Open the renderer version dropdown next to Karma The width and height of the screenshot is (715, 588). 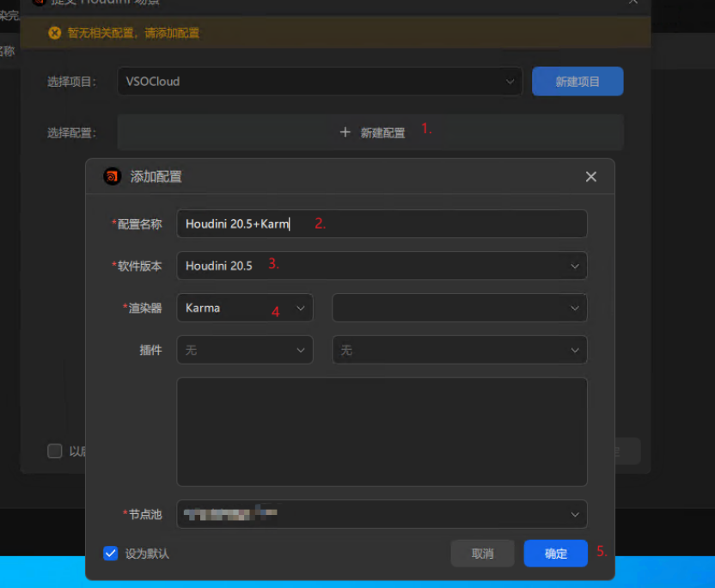click(x=459, y=308)
